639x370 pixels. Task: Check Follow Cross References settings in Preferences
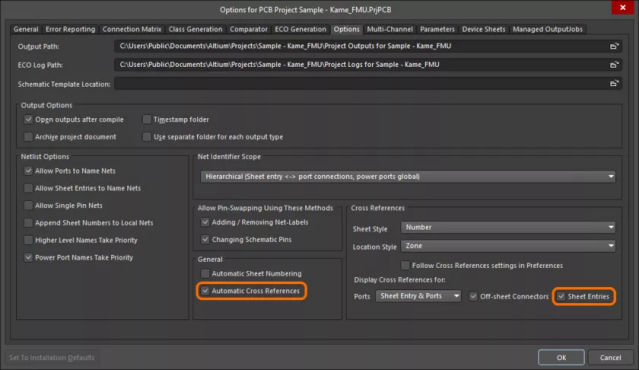tap(405, 265)
